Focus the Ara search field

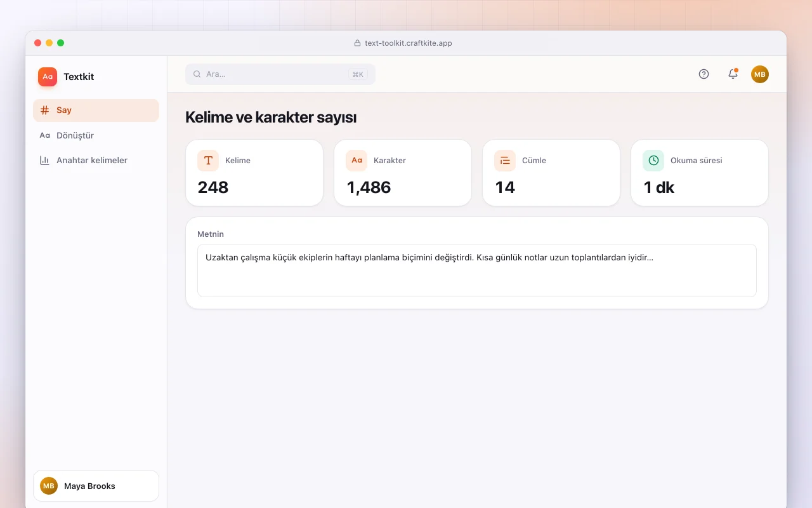point(280,74)
